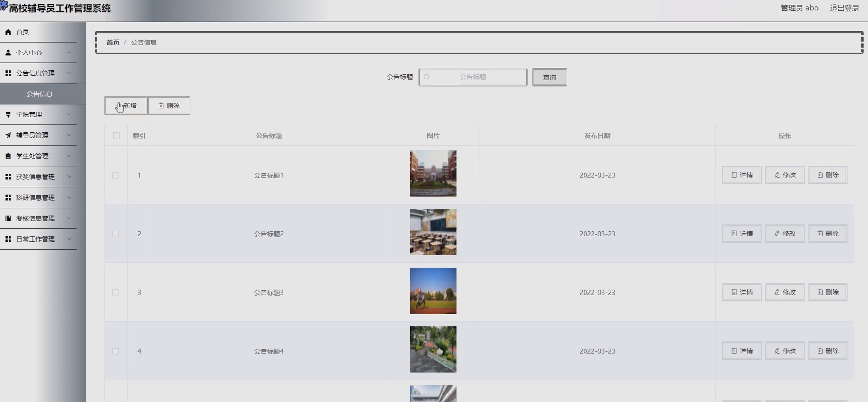Open the campus building thumbnail in row 1
This screenshot has height=402, width=868.
click(433, 174)
